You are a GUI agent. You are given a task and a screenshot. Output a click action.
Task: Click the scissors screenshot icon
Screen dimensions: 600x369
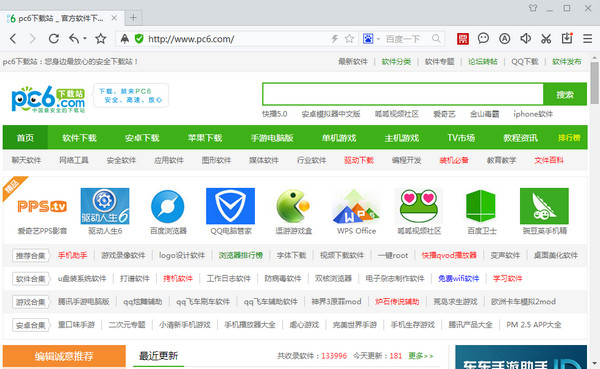(546, 39)
